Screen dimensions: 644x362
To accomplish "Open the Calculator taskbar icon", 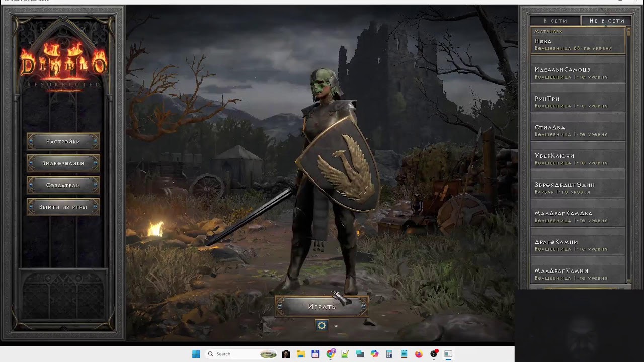I will 389,354.
